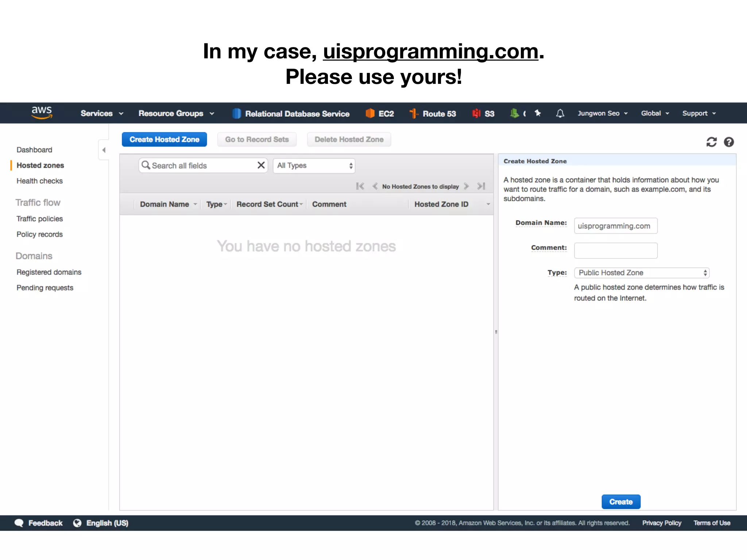Image resolution: width=747 pixels, height=560 pixels.
Task: Open the Global region menu
Action: pyautogui.click(x=655, y=113)
